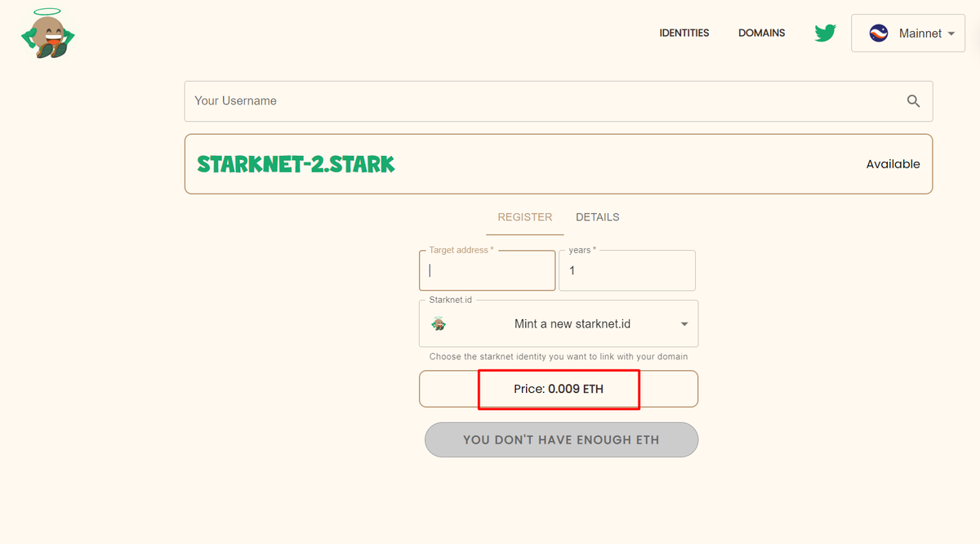Click the Target address input
Screen dimensions: 980x544
point(488,270)
